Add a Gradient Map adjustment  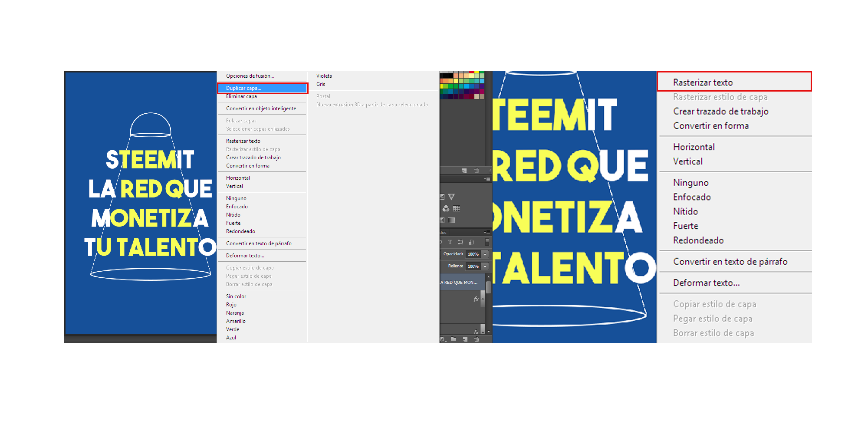click(451, 220)
